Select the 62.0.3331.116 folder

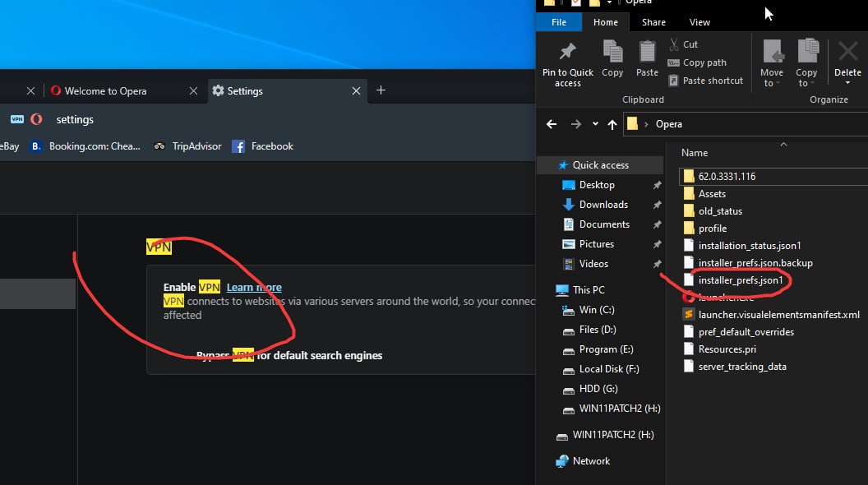(x=727, y=177)
